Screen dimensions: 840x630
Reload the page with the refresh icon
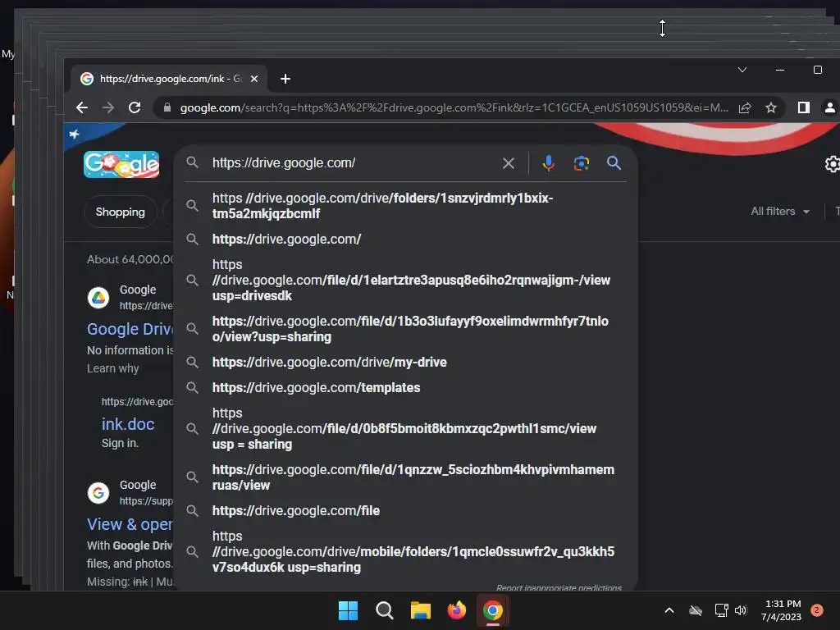point(135,107)
